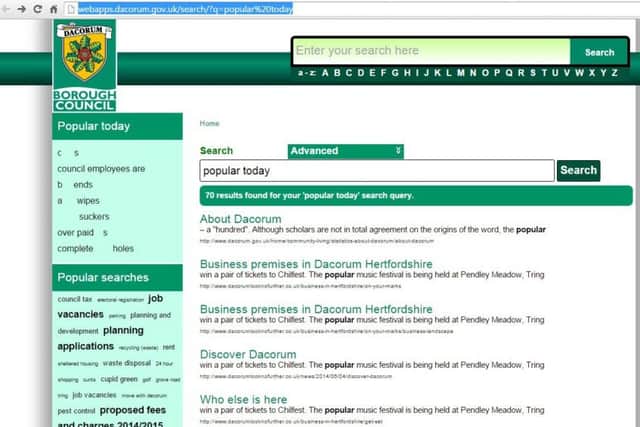Click the dark green Search button beside query

pos(578,170)
